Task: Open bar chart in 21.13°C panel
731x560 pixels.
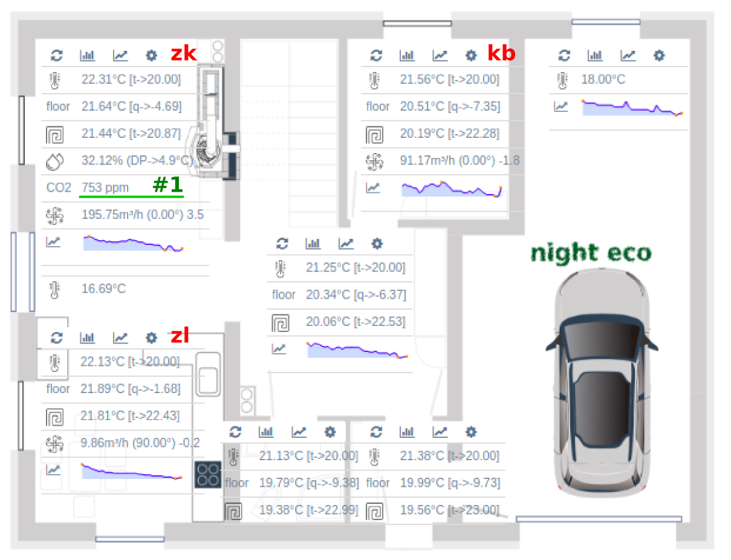Action: point(266,432)
